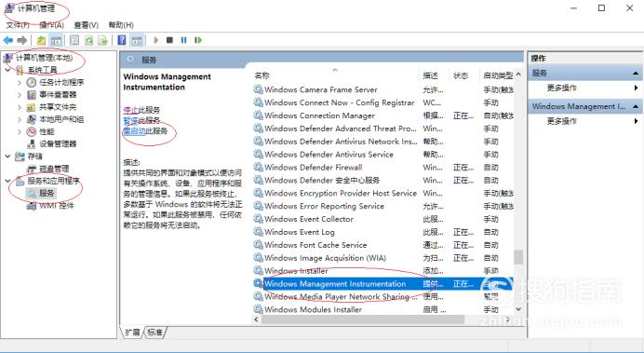This screenshot has height=353, width=644.
Task: Select 磁盘管理 in the tree
Action: click(x=54, y=169)
